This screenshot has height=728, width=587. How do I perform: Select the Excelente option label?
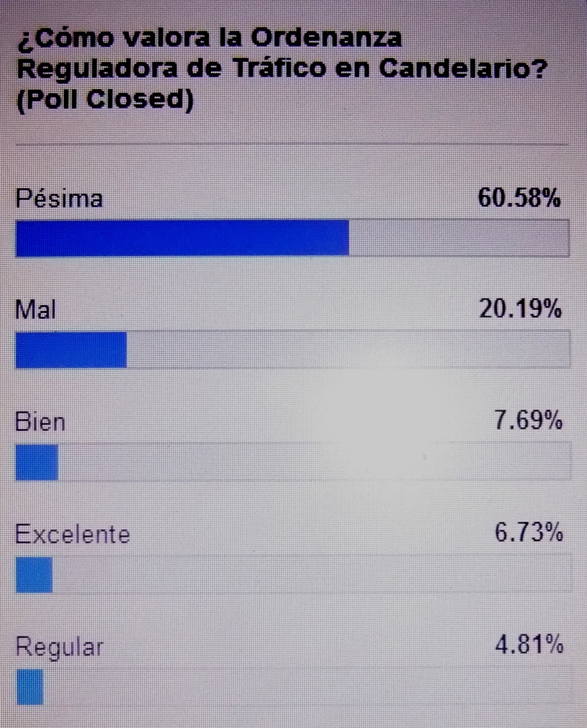73,534
